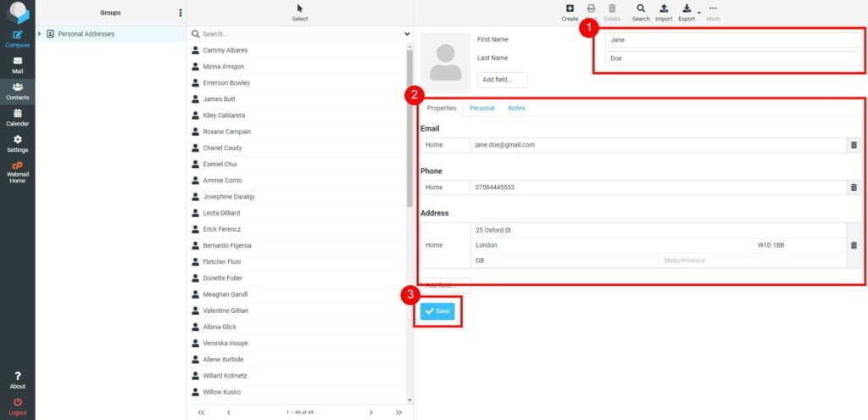868x420 pixels.
Task: Open the About dialog
Action: pos(18,380)
